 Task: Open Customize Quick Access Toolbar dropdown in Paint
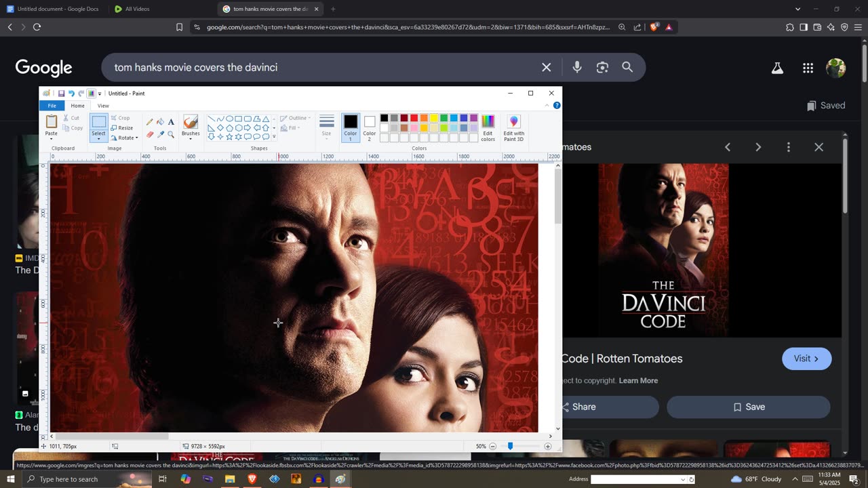pos(100,94)
